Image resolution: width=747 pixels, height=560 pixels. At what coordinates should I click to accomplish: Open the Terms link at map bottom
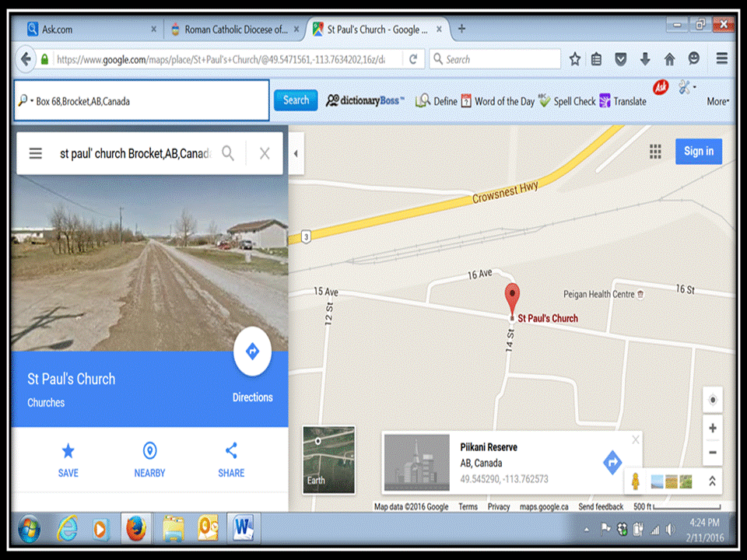tap(468, 506)
